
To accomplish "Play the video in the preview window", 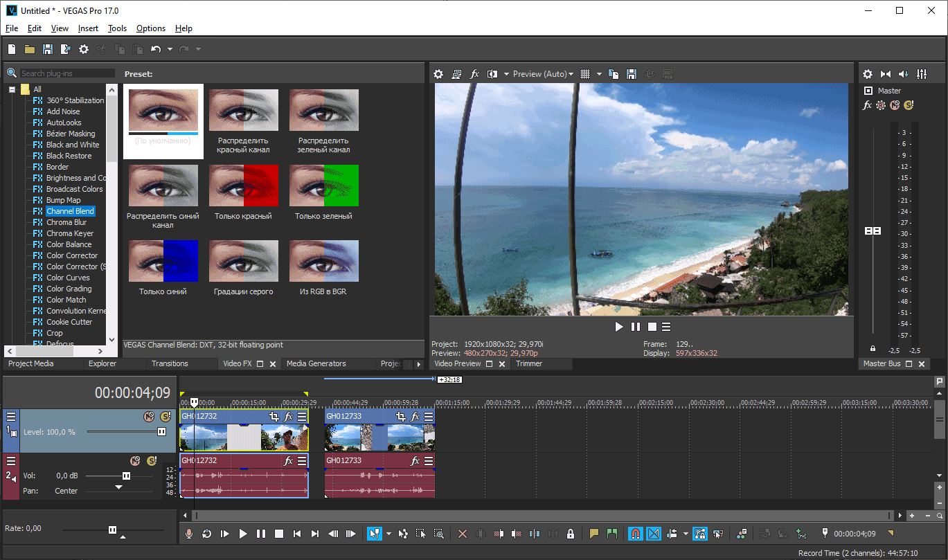I will 619,327.
